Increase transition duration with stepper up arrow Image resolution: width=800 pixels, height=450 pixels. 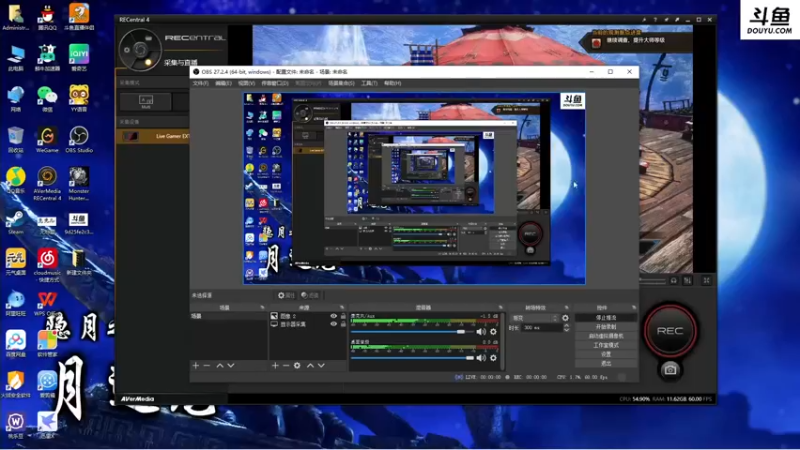566,326
